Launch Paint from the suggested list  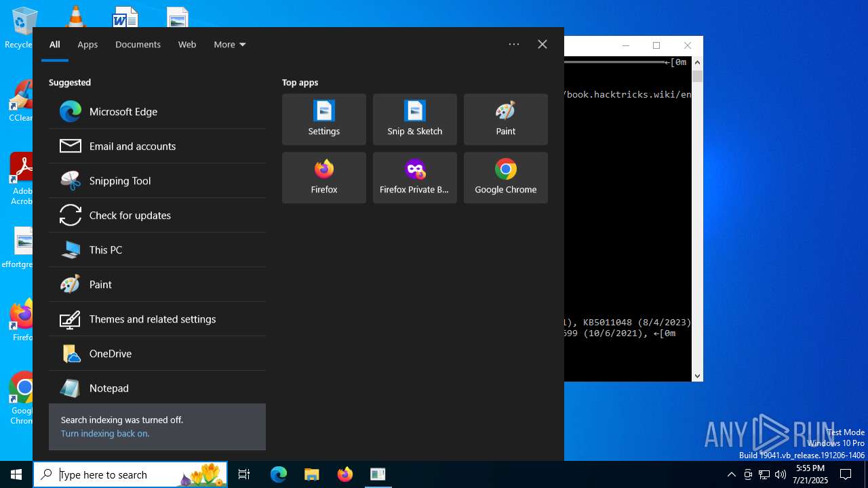tap(157, 285)
